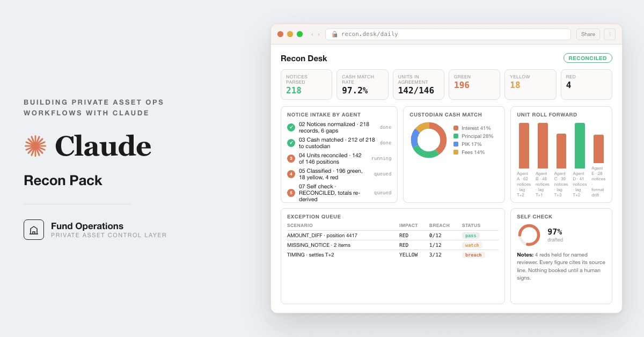This screenshot has height=337, width=644.
Task: Click the Self Check notes paragraph
Action: [x=561, y=266]
